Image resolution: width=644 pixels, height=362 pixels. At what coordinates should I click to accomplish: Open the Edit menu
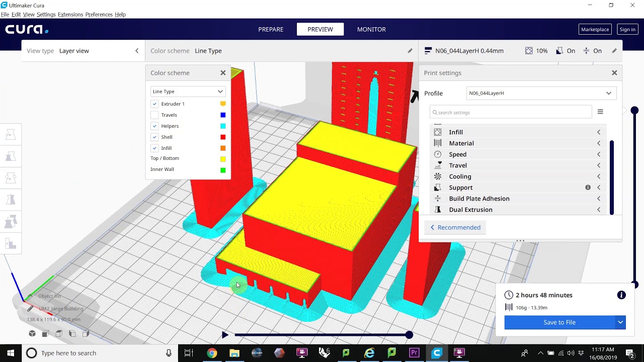(x=16, y=15)
